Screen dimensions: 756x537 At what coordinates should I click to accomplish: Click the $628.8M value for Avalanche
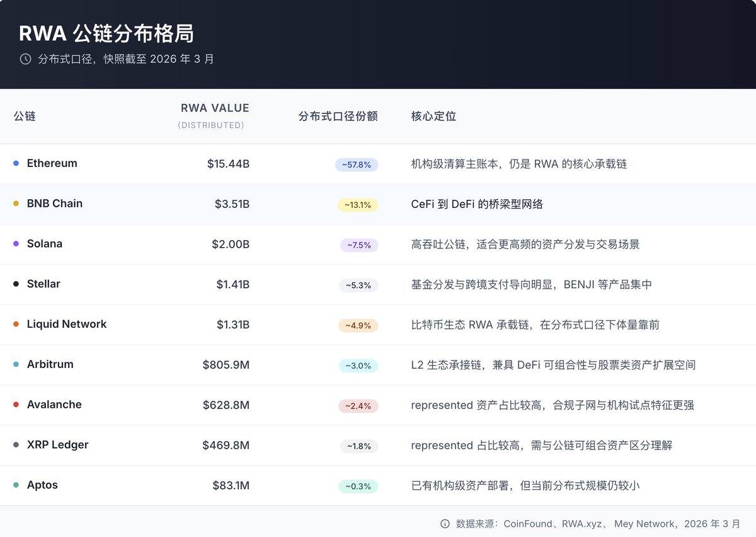[x=226, y=405]
